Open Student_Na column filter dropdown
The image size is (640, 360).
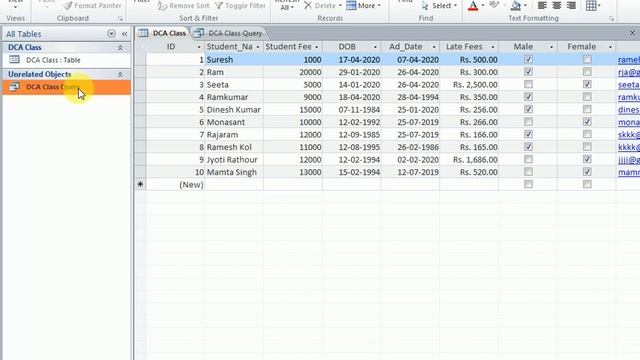258,47
